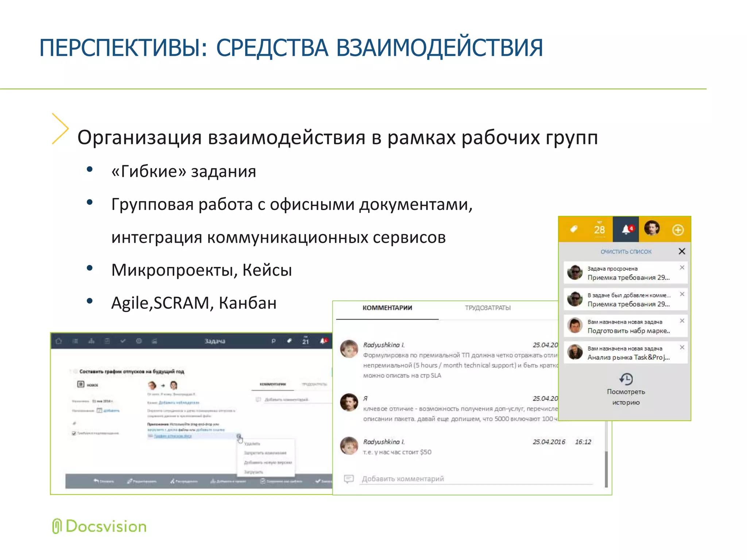Viewport: 747px width, 560px height.
Task: Open the calendar showing 21 in the task toolbar
Action: (305, 341)
